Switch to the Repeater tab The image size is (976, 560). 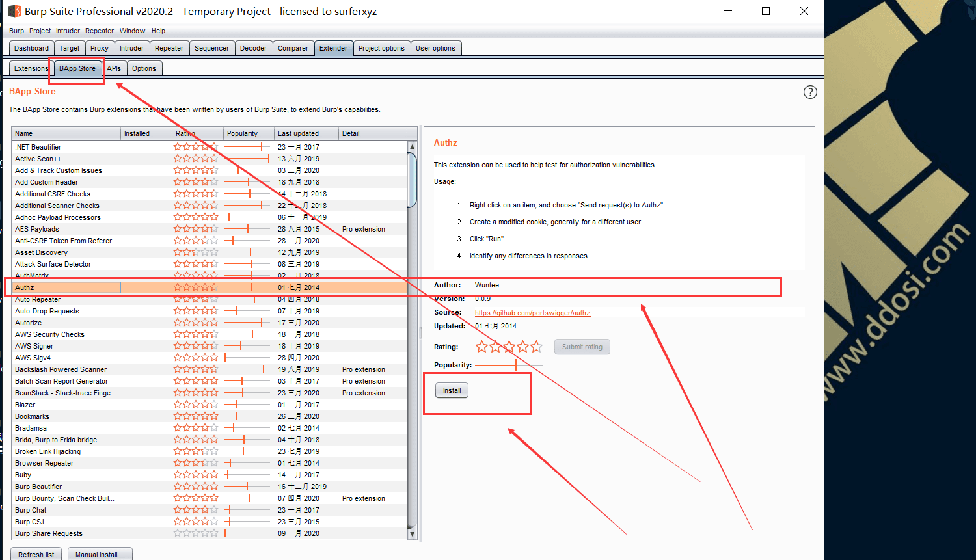pyautogui.click(x=169, y=48)
